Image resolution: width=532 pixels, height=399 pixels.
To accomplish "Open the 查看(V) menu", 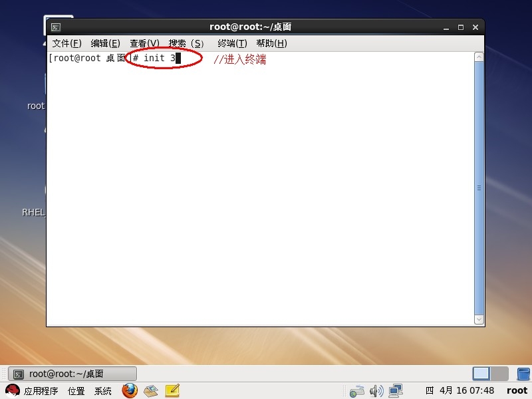I will [x=144, y=43].
